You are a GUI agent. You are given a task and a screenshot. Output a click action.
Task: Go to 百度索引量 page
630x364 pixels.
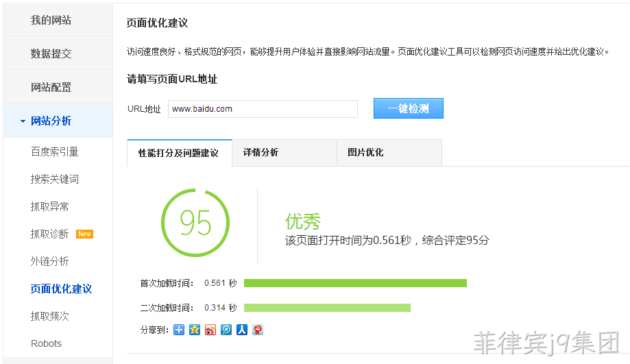[x=55, y=151]
